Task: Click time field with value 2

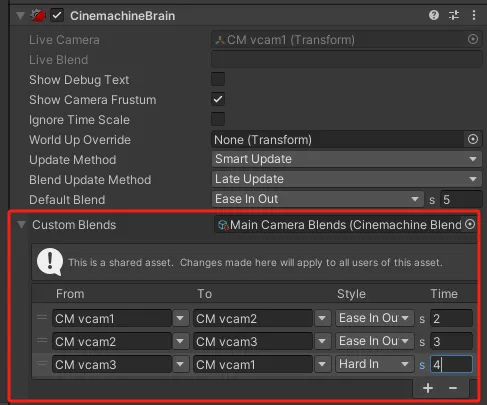Action: (451, 318)
